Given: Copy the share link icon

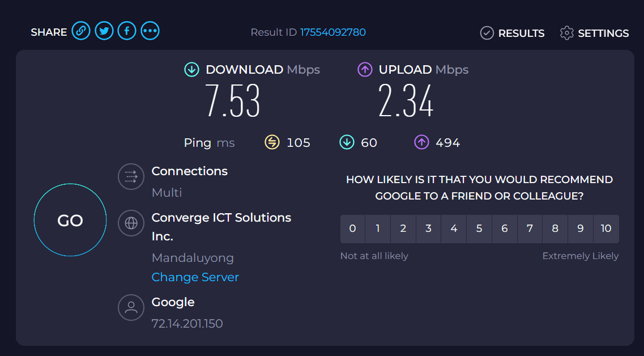Looking at the screenshot, I should (81, 31).
